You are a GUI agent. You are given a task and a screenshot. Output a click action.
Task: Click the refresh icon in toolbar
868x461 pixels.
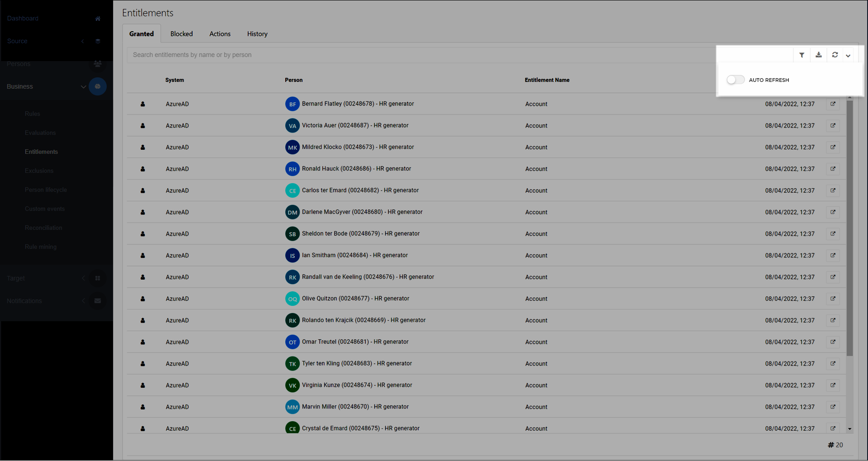pos(835,55)
